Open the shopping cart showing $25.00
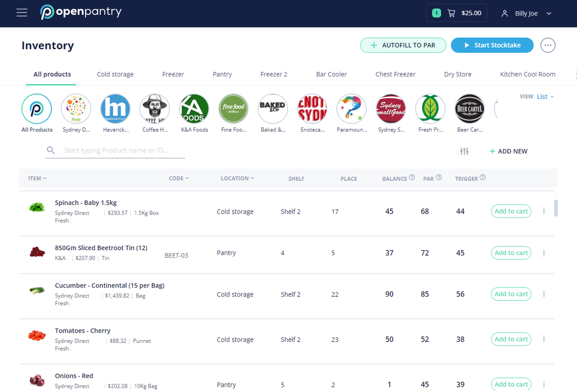Screen dimensions: 577x392 (457, 13)
